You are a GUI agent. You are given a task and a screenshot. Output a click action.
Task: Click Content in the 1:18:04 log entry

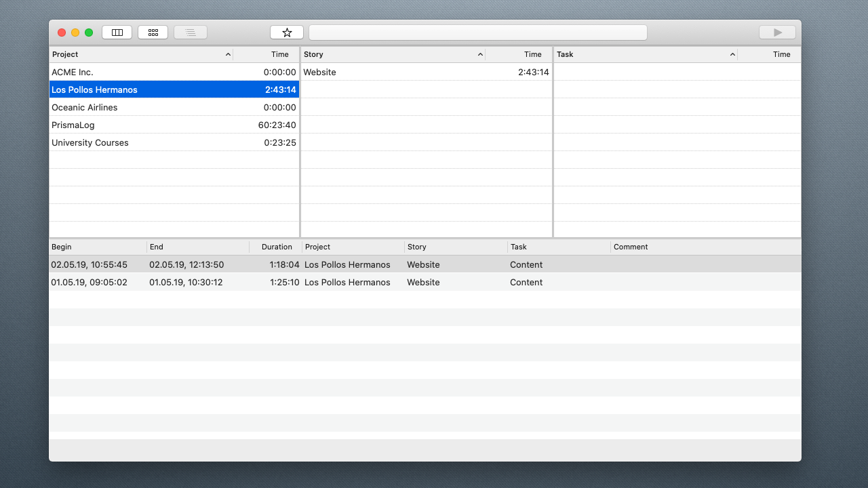tap(526, 264)
